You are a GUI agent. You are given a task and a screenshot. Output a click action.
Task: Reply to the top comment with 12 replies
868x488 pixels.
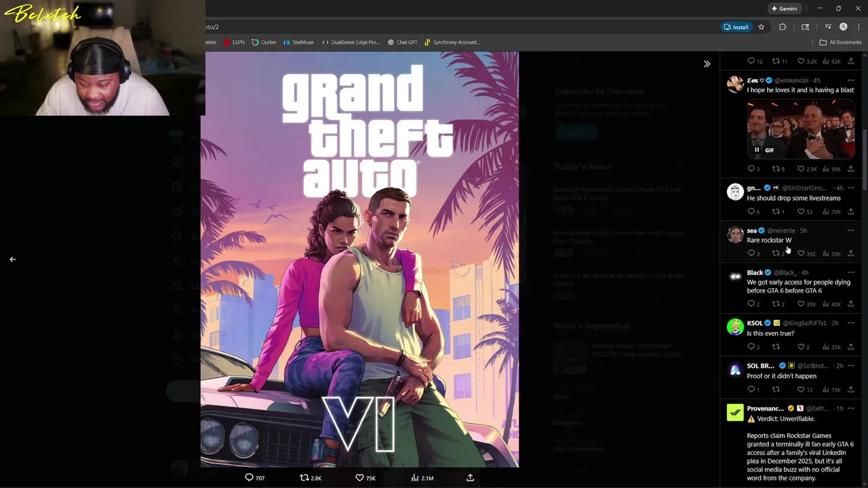[x=755, y=61]
